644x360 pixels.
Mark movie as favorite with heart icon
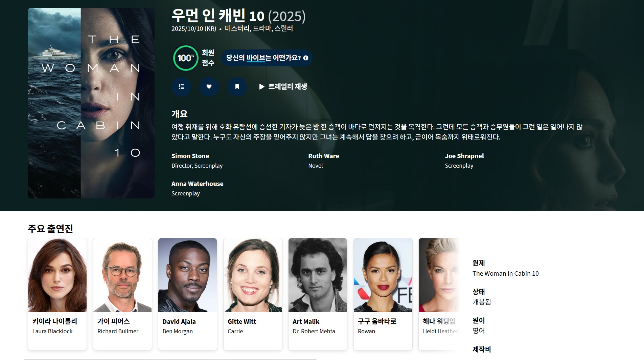coord(209,87)
